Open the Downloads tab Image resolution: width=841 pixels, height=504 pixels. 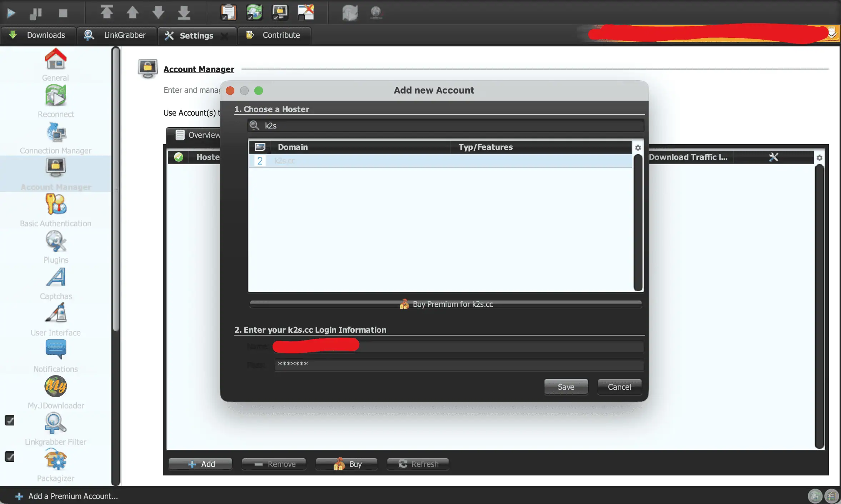click(x=38, y=35)
